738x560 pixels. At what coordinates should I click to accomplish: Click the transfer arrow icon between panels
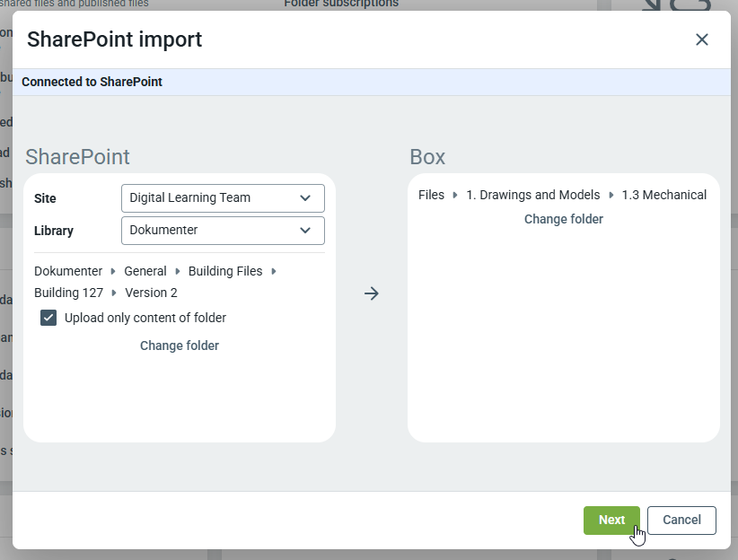coord(372,293)
